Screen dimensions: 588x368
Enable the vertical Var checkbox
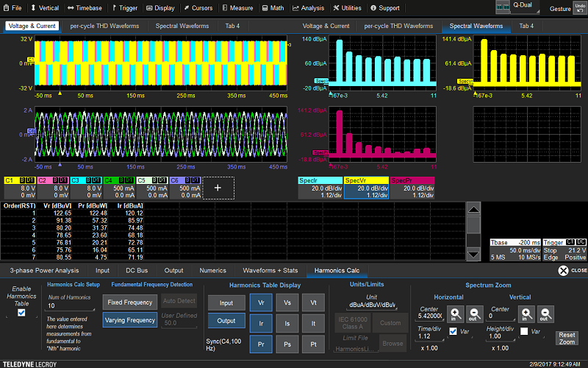point(523,332)
